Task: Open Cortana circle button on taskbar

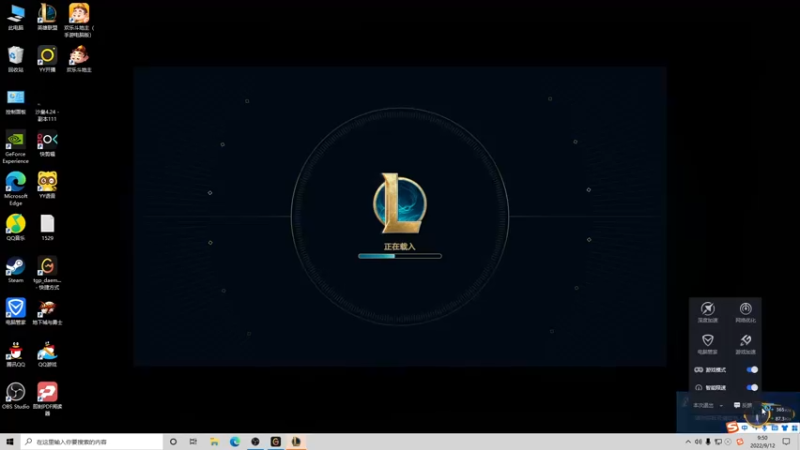Action: pyautogui.click(x=173, y=441)
